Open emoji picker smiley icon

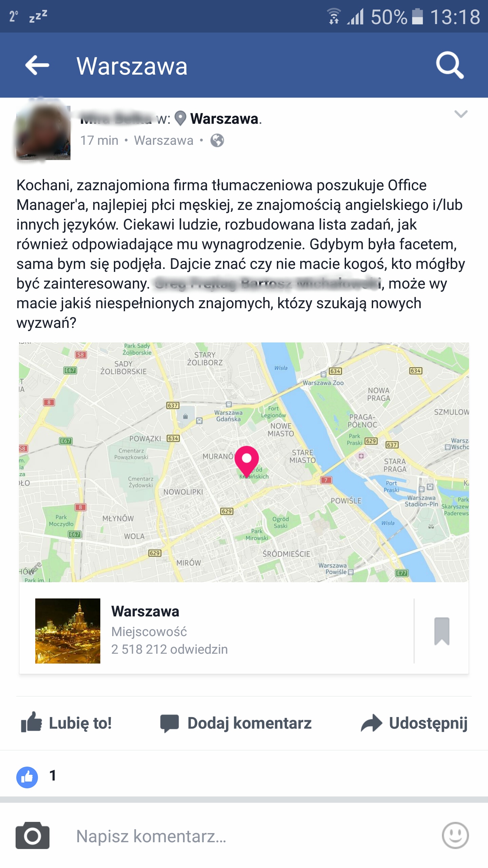pos(455,835)
